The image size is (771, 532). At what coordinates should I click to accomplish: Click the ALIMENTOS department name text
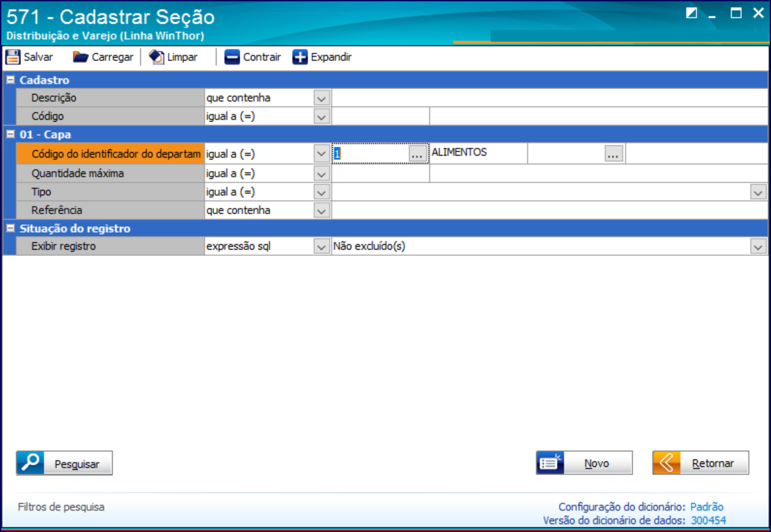pyautogui.click(x=459, y=153)
